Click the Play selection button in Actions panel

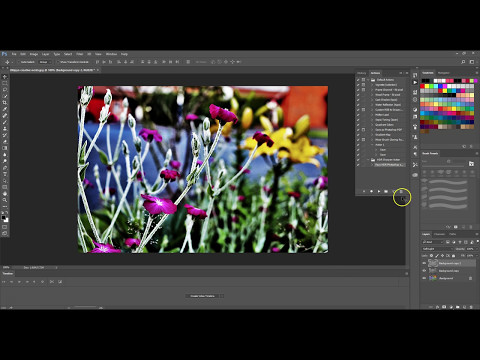click(379, 191)
